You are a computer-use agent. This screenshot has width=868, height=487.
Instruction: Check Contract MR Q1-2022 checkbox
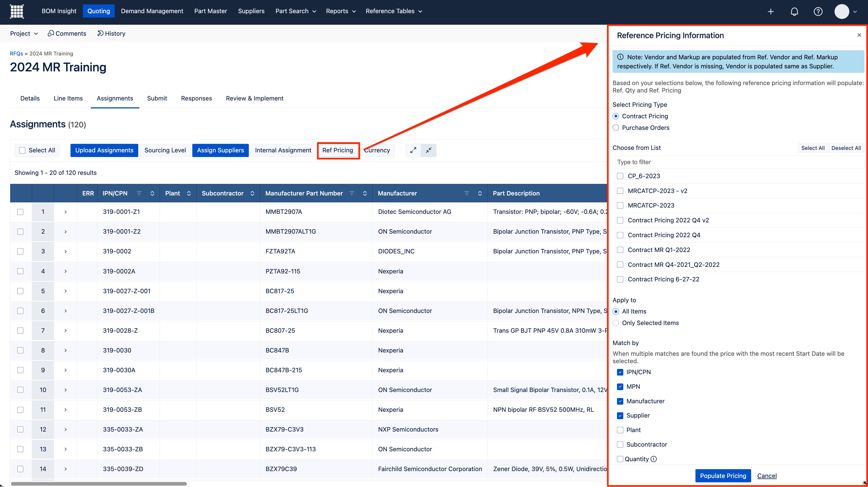[620, 250]
